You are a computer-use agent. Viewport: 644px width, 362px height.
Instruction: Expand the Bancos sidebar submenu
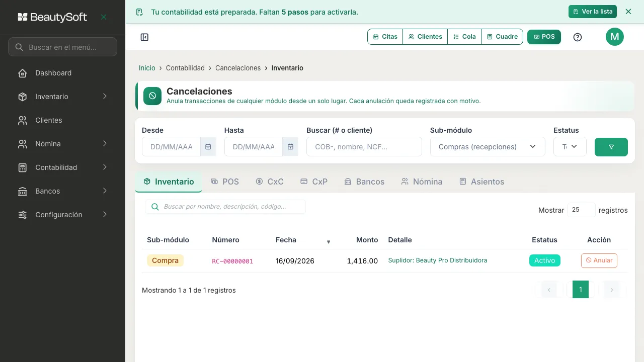click(x=62, y=191)
